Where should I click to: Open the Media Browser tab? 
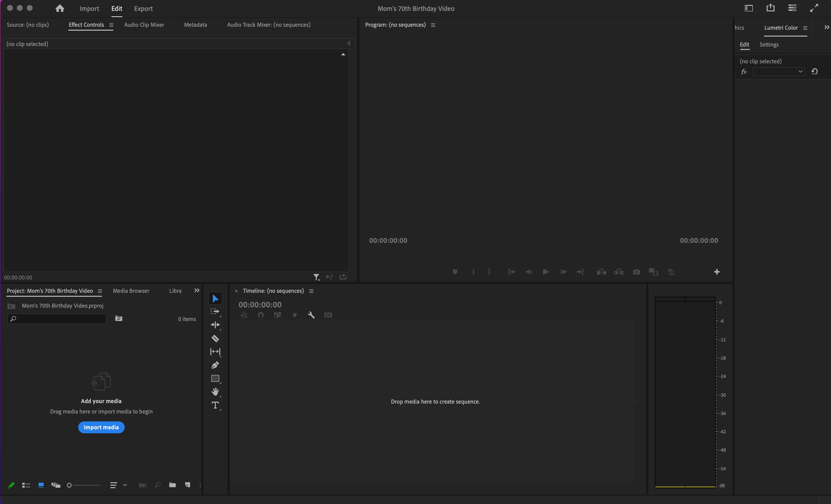(x=131, y=291)
